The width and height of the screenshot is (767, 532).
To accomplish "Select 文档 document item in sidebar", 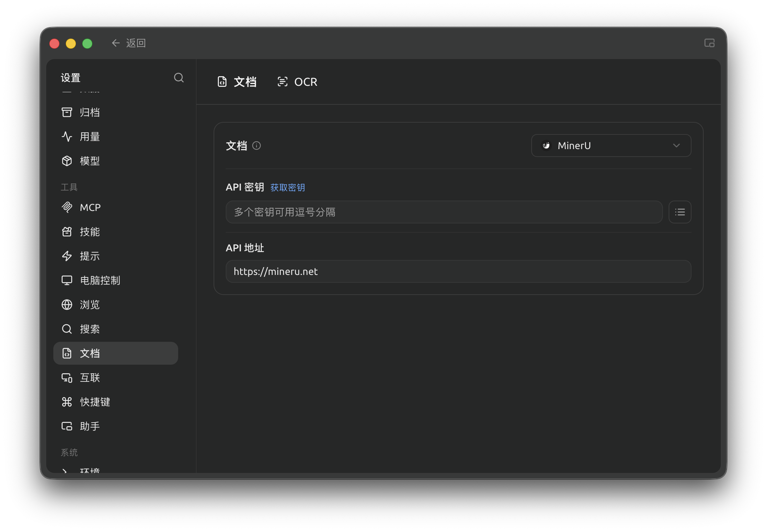I will pos(116,353).
